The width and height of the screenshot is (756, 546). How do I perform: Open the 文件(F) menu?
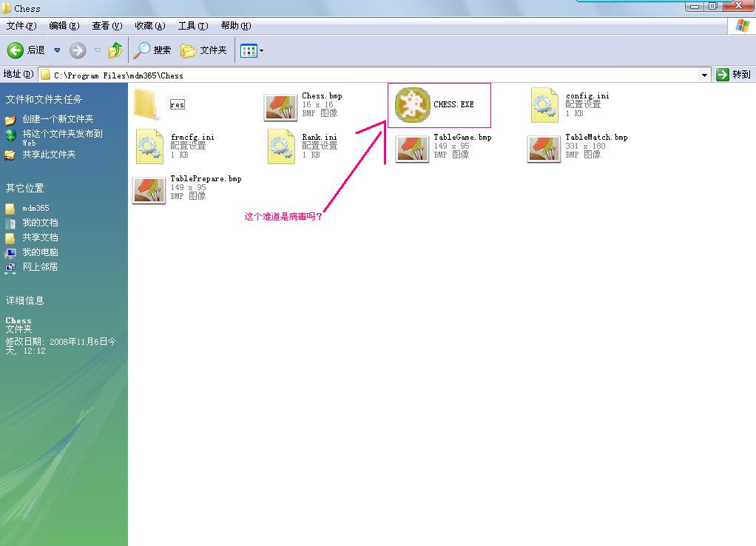(21, 26)
